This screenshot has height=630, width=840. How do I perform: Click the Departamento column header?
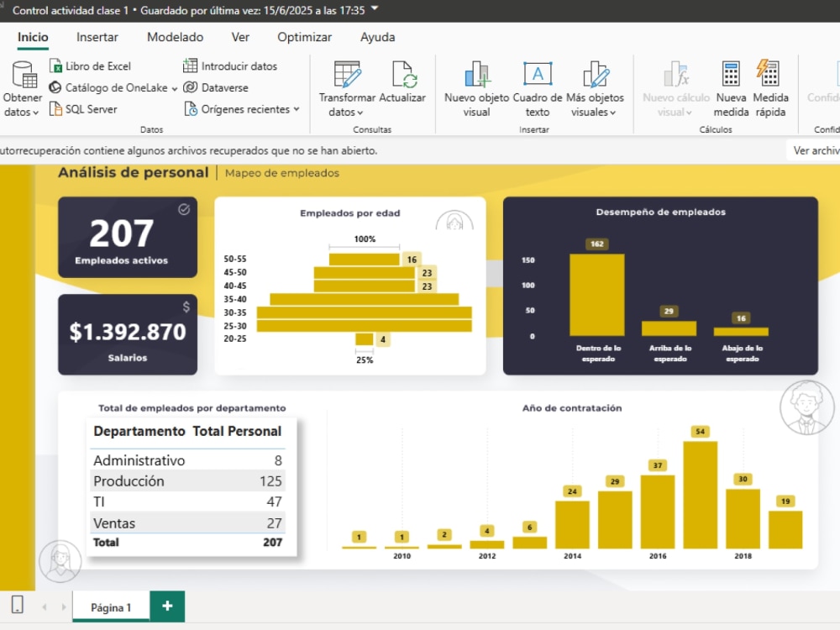139,431
